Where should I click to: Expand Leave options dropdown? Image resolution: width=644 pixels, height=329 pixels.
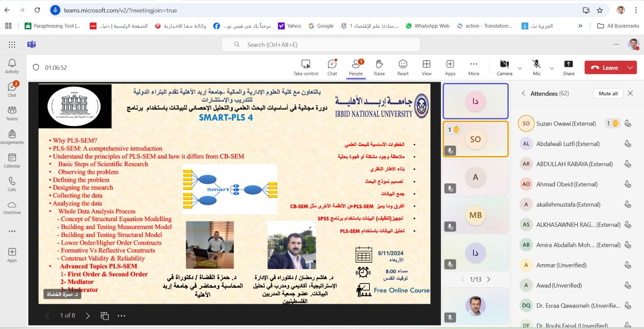630,68
